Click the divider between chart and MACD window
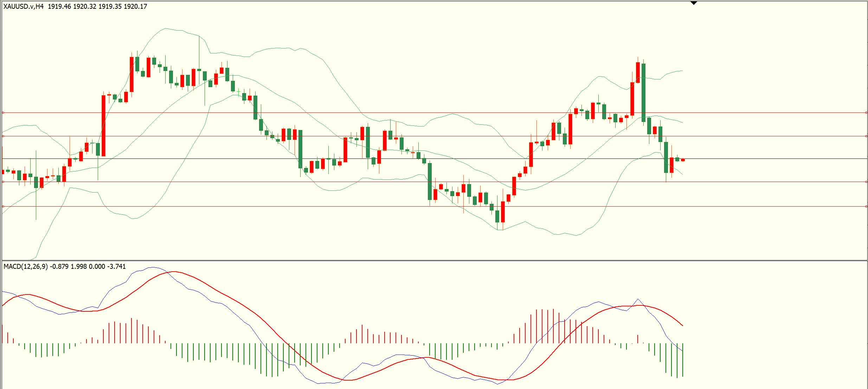 435,260
